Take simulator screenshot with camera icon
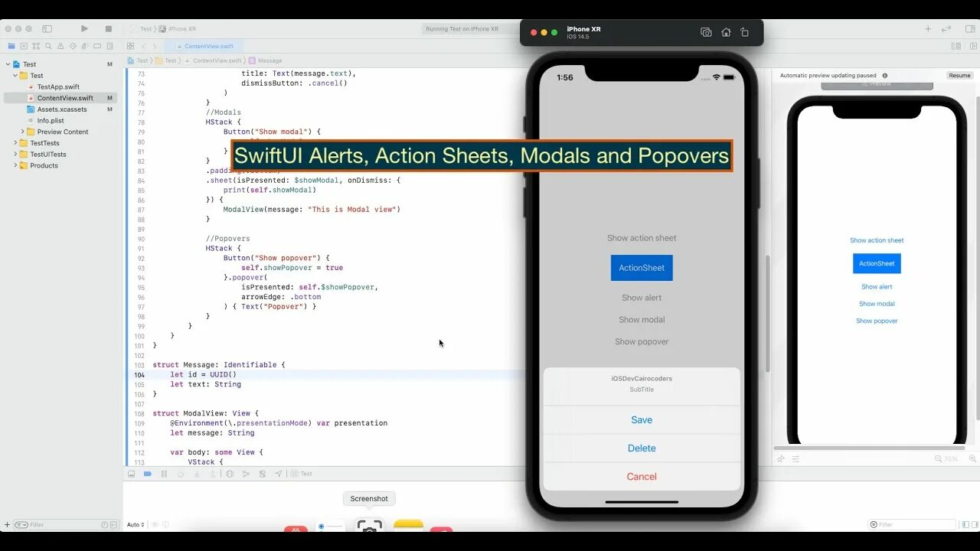This screenshot has width=980, height=551. pyautogui.click(x=706, y=32)
